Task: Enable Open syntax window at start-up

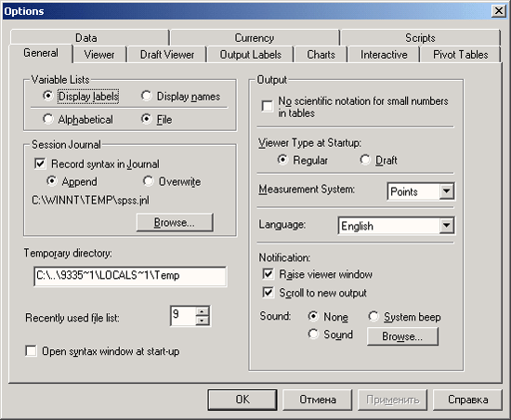Action: [x=31, y=351]
